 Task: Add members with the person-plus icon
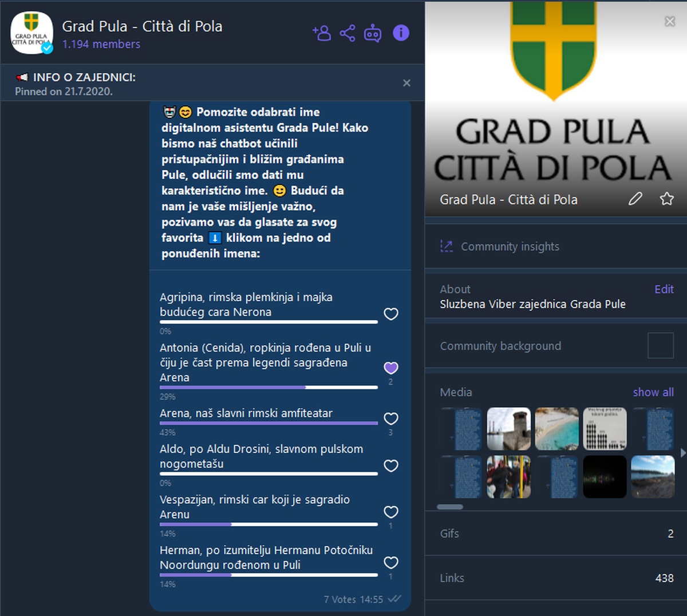click(x=321, y=33)
